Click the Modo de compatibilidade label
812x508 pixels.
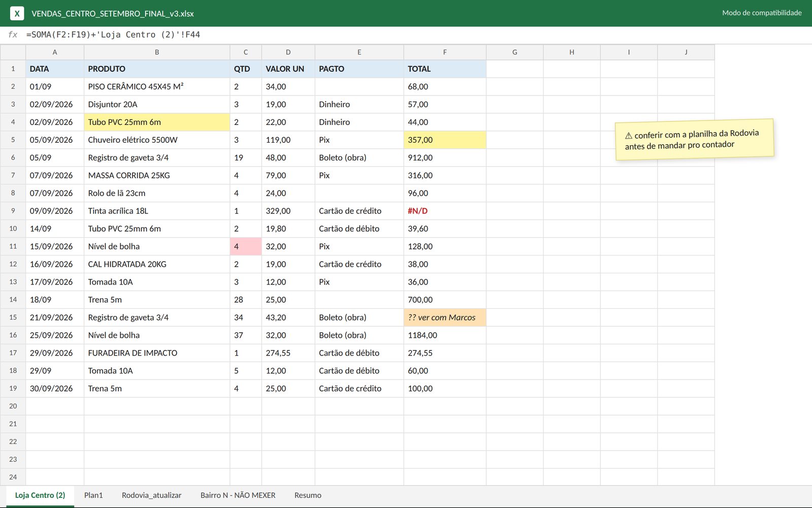pyautogui.click(x=762, y=13)
